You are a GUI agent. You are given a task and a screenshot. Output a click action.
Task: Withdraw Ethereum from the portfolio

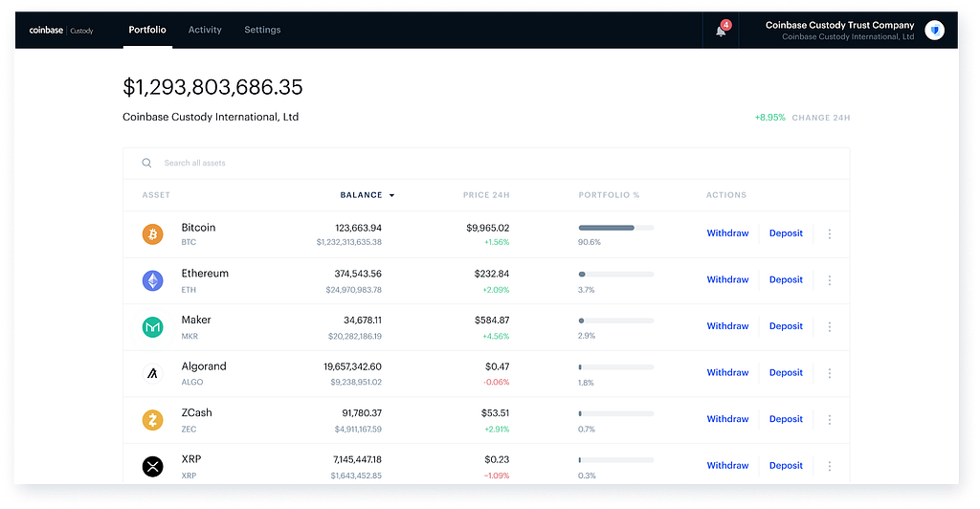727,279
